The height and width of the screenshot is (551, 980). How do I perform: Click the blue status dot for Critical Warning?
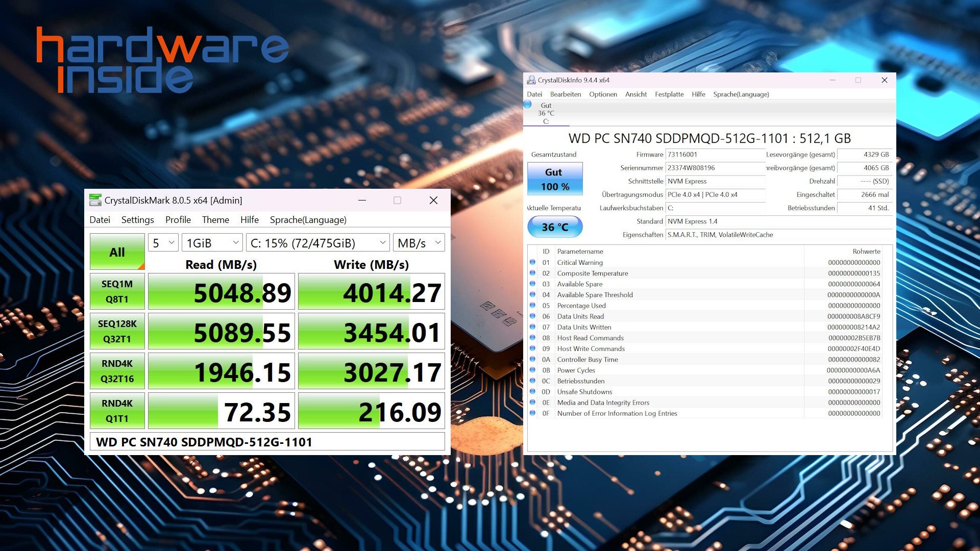coord(532,262)
